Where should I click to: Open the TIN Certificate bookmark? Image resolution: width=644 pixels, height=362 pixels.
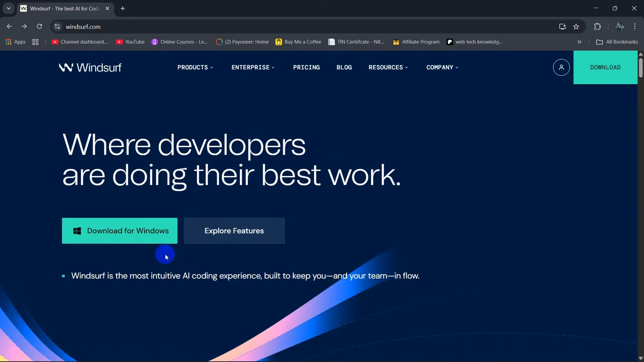coord(356,42)
